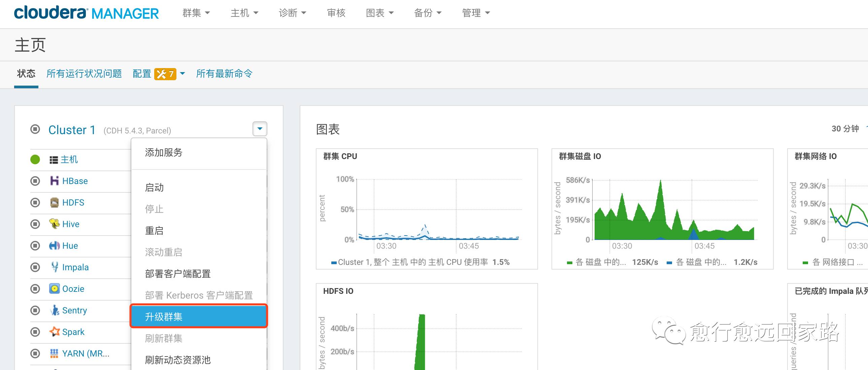The height and width of the screenshot is (370, 868).
Task: Open the Impala service link
Action: (x=75, y=268)
